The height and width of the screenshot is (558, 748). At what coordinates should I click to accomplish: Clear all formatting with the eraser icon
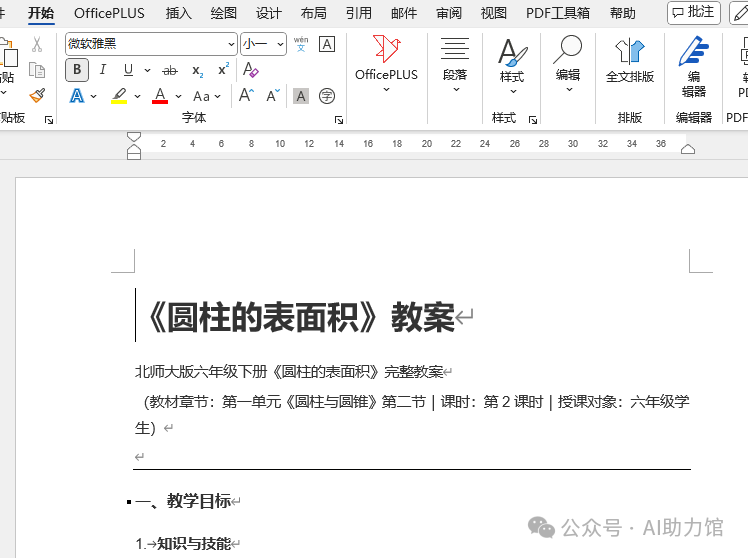point(251,70)
